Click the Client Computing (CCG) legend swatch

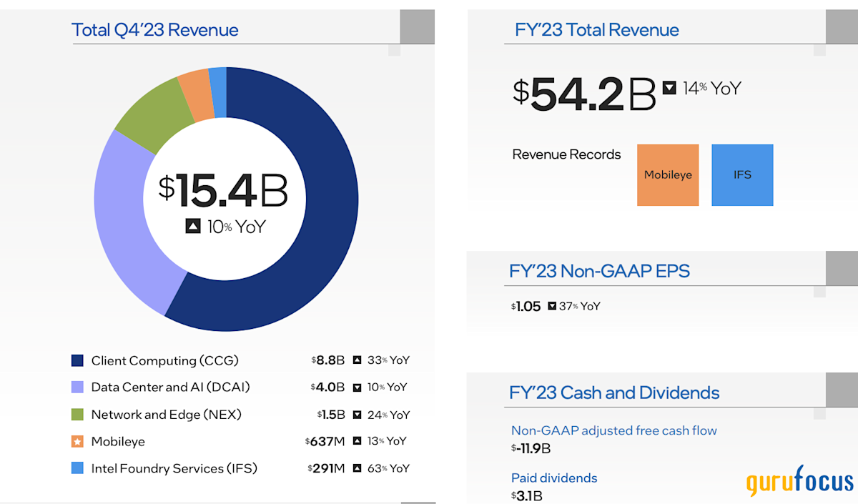pos(78,361)
